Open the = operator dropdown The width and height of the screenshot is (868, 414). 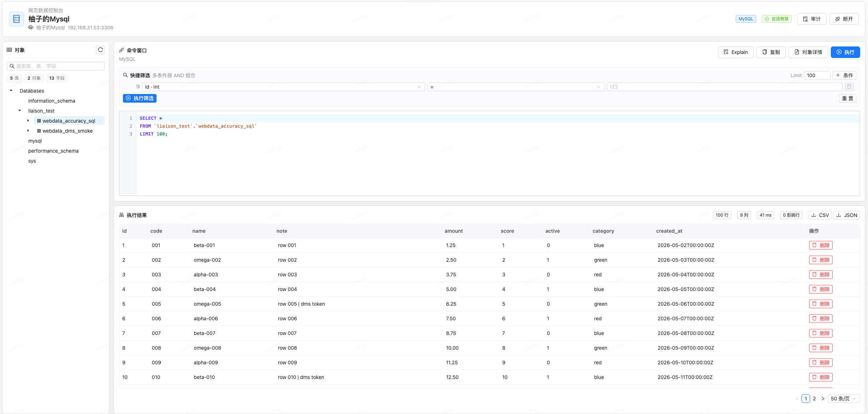pyautogui.click(x=516, y=87)
